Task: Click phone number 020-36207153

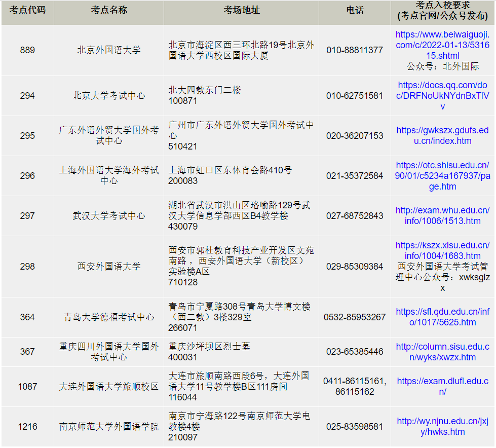Action: (355, 135)
